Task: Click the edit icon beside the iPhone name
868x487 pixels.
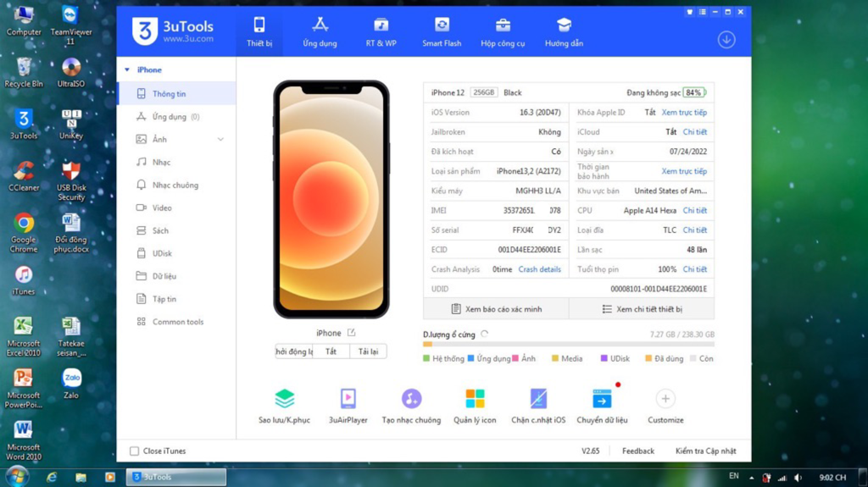Action: pyautogui.click(x=351, y=333)
